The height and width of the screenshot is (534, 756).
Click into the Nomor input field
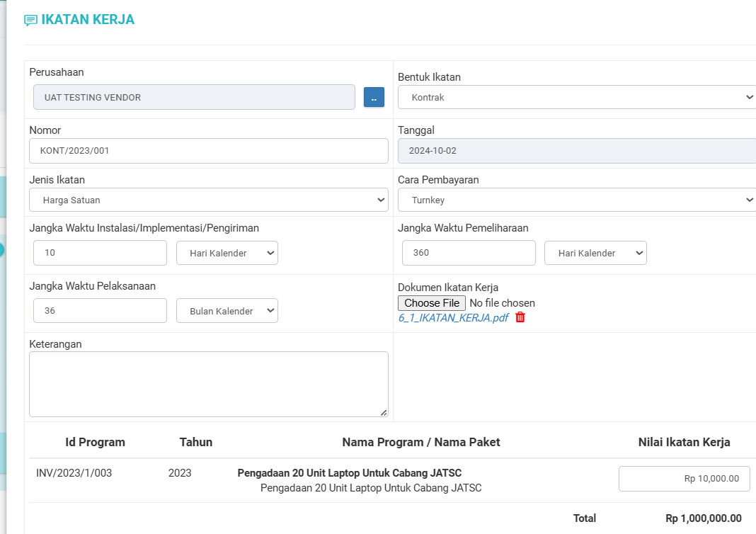click(x=209, y=151)
